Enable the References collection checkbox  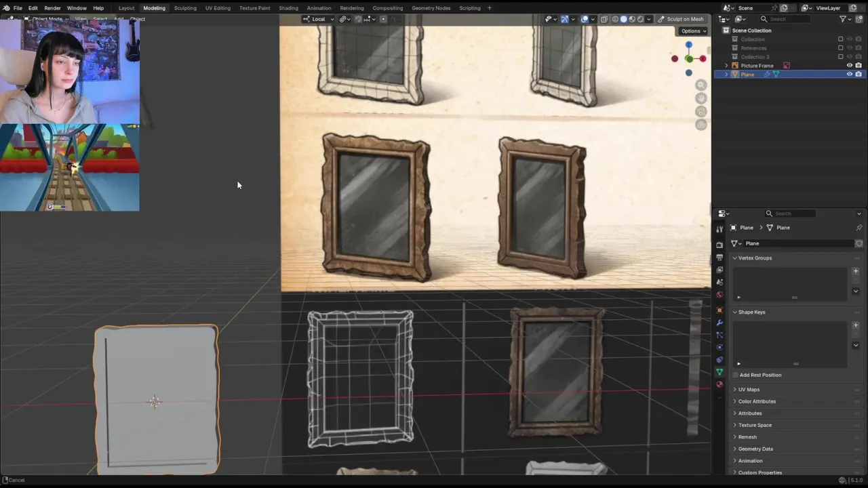coord(841,48)
